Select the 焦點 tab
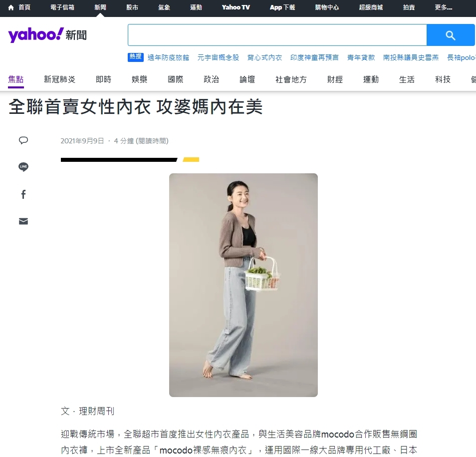The height and width of the screenshot is (457, 476). pos(15,79)
